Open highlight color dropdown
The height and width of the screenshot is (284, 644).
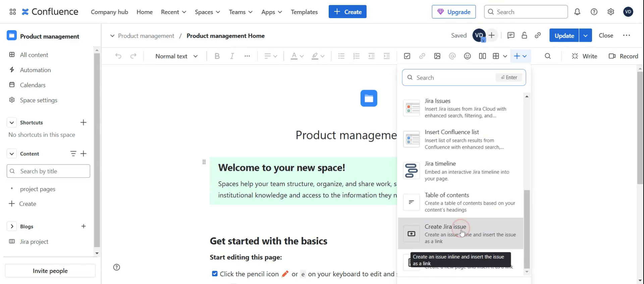(x=318, y=56)
